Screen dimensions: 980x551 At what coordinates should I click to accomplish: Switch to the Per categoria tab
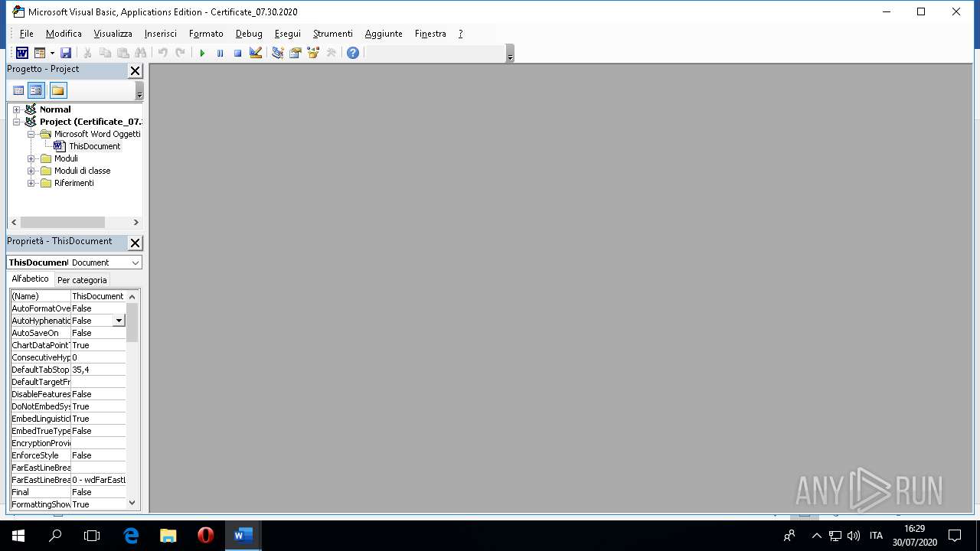click(82, 280)
